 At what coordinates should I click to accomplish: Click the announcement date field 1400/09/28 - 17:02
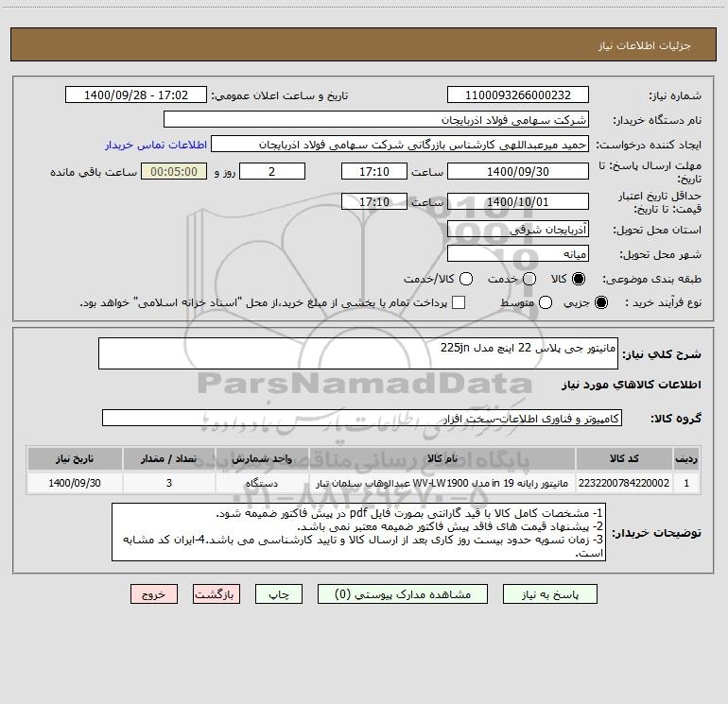click(x=136, y=94)
